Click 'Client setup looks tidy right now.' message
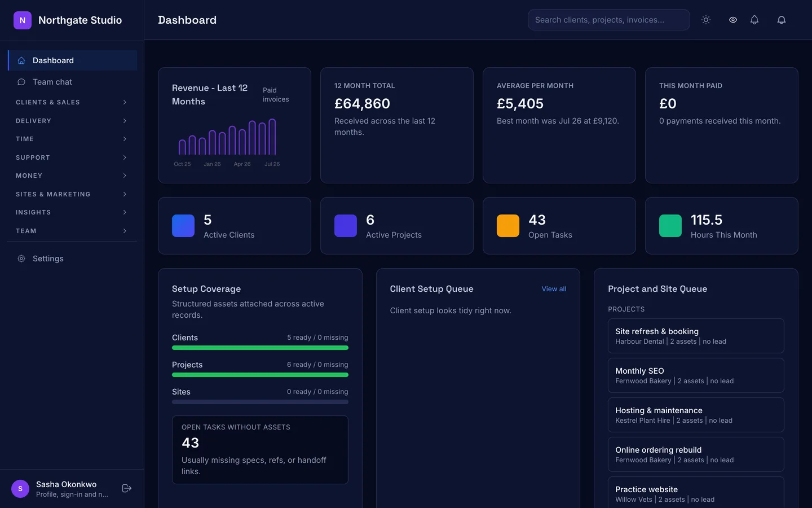Screen dimensions: 812x508 click(x=451, y=310)
